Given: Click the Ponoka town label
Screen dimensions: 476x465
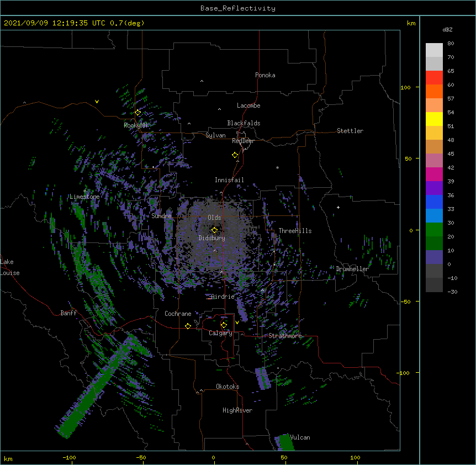Looking at the screenshot, I should pos(265,75).
